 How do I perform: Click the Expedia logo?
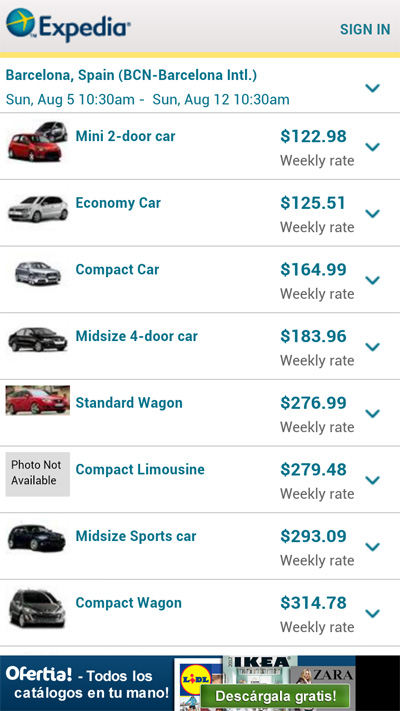[68, 25]
